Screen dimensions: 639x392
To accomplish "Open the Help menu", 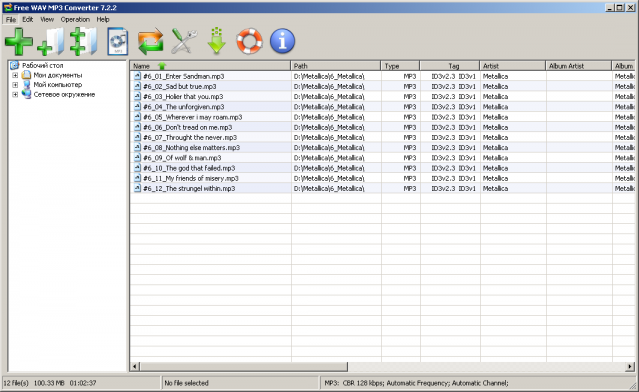I will (103, 20).
